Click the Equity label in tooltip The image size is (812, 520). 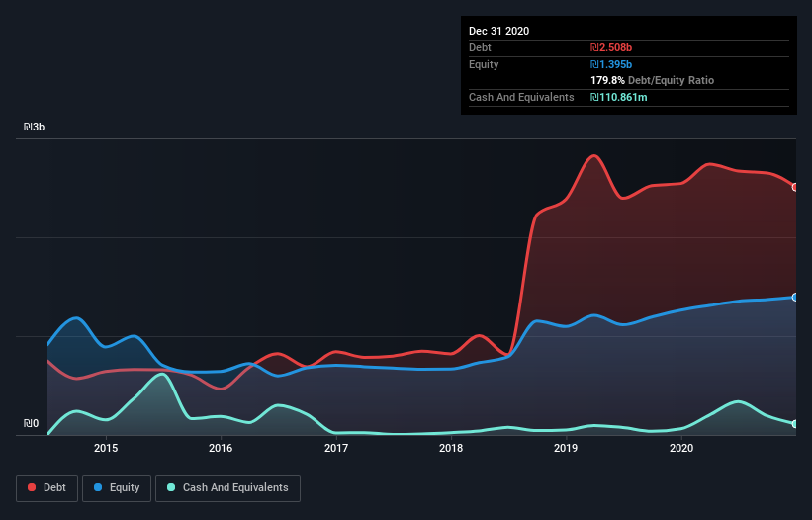point(484,64)
